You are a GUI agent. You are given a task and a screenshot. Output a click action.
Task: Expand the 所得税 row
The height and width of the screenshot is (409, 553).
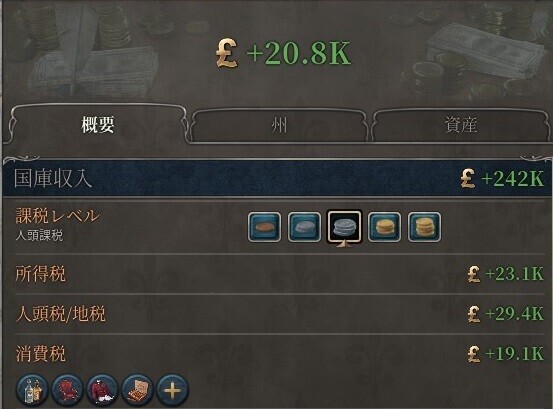click(279, 274)
